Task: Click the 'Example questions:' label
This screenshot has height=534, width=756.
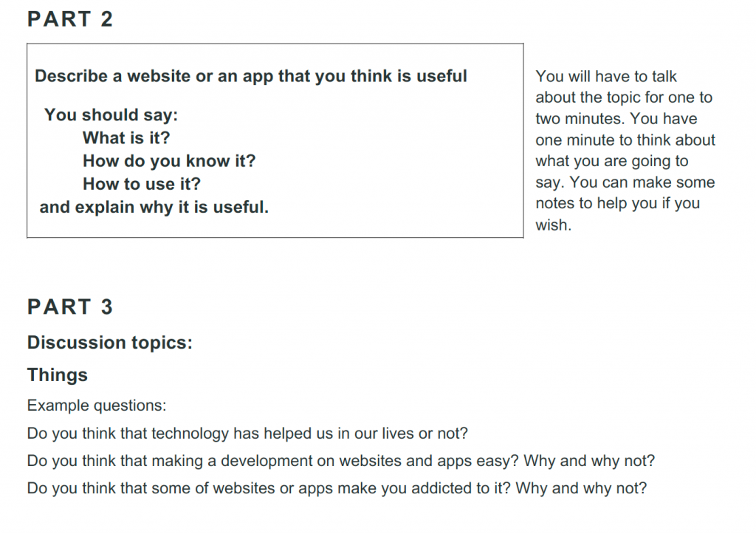Action: 97,405
